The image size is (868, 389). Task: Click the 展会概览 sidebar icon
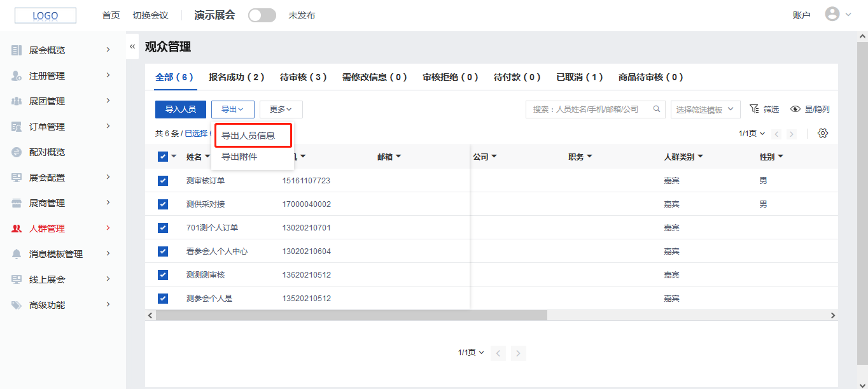coord(17,50)
